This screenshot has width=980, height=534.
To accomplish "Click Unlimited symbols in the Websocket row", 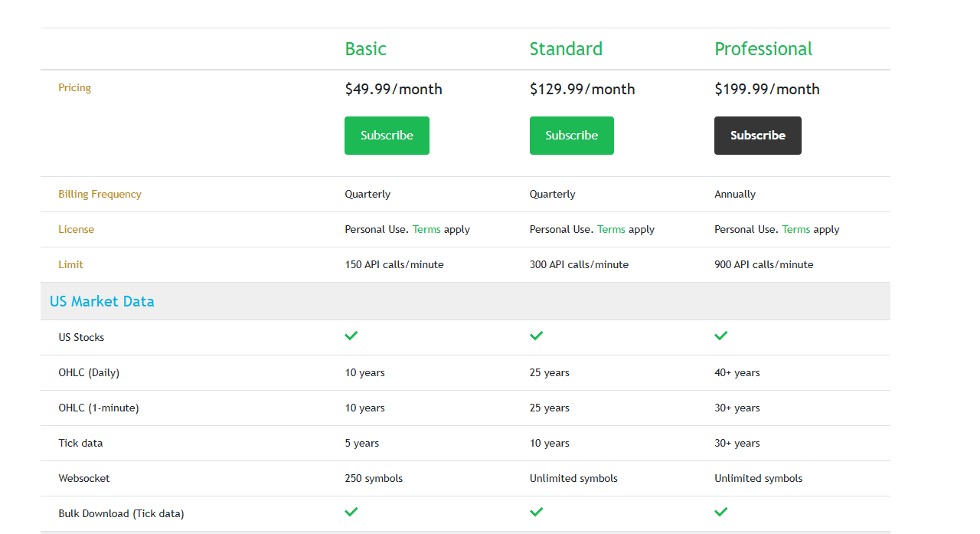I will tap(573, 478).
